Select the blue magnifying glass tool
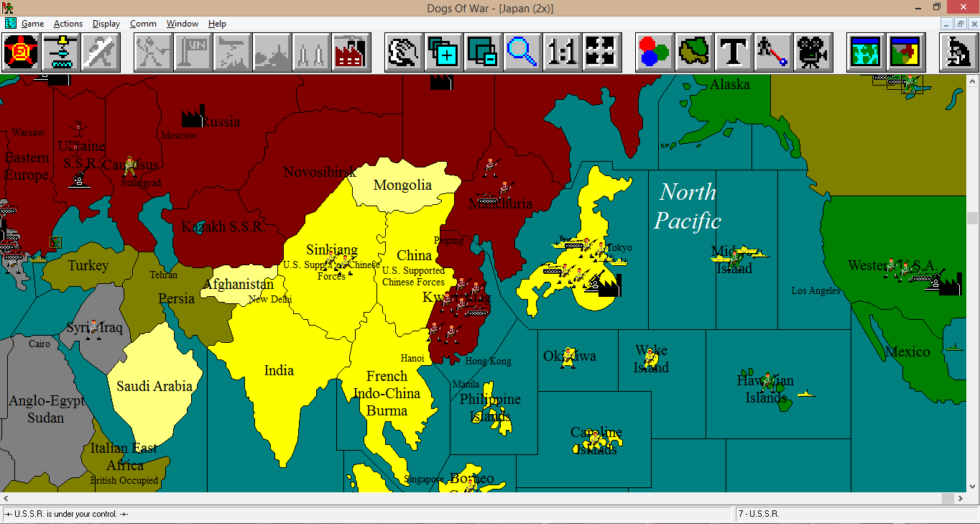The width and height of the screenshot is (980, 524). coord(522,52)
